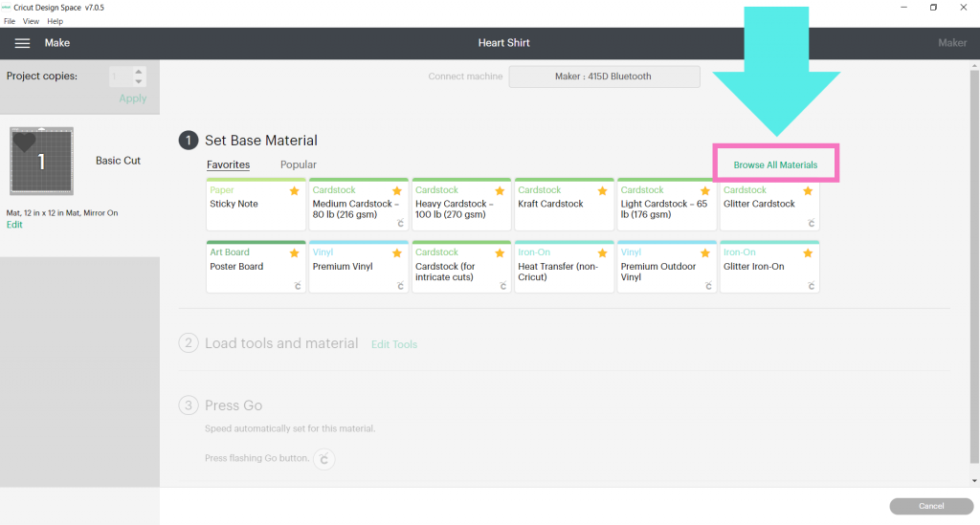Select the mat 1 thumbnail

(41, 161)
